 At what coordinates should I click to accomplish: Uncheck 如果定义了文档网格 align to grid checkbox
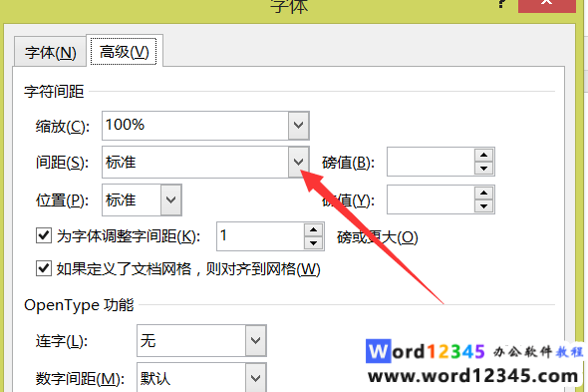[44, 268]
